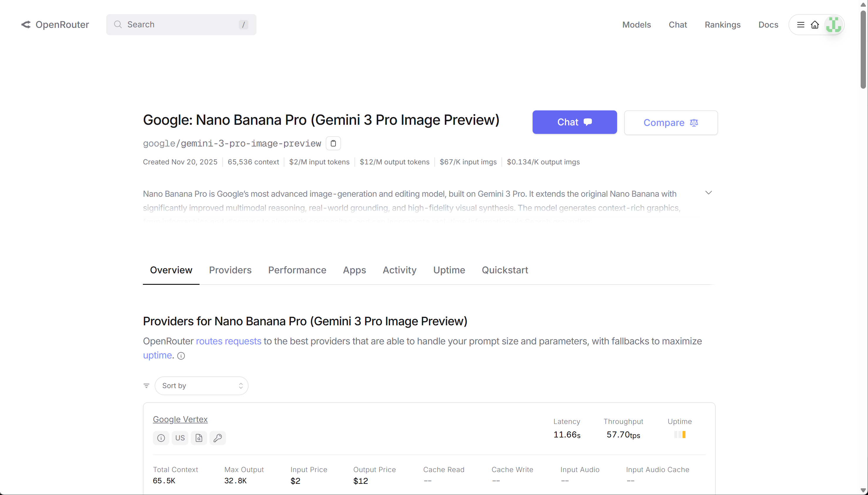Viewport: 868px width, 495px height.
Task: Copy the model slug with clipboard icon
Action: tap(333, 144)
